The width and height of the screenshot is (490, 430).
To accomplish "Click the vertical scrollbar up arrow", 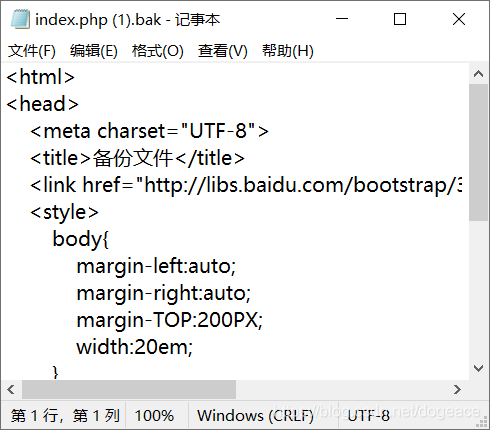I will [478, 74].
